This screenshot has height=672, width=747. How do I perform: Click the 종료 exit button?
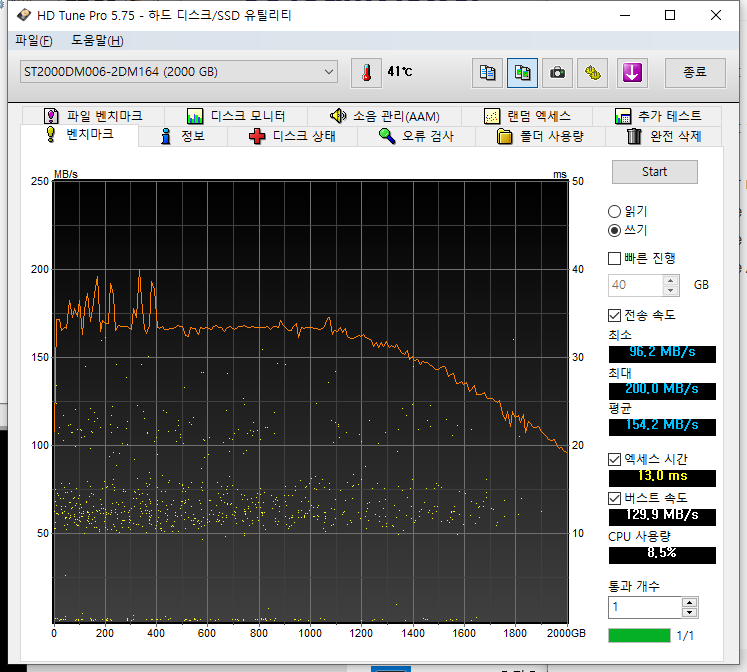pyautogui.click(x=695, y=73)
